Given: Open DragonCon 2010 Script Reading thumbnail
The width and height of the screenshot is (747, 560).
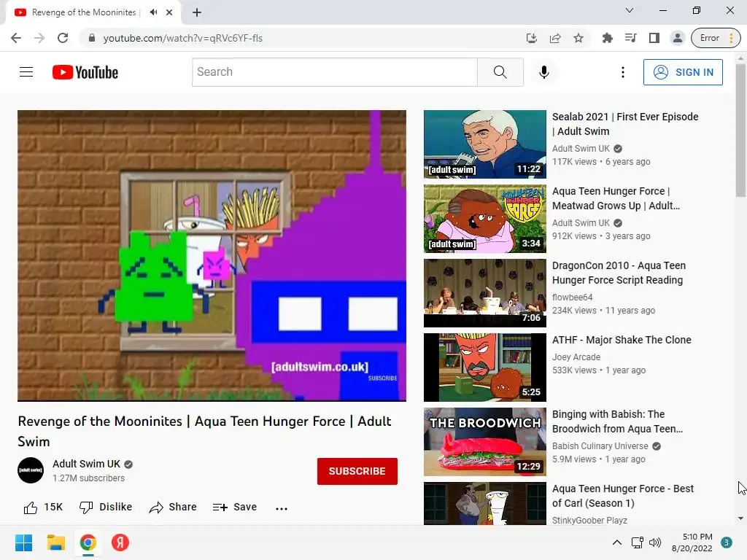Looking at the screenshot, I should point(485,293).
